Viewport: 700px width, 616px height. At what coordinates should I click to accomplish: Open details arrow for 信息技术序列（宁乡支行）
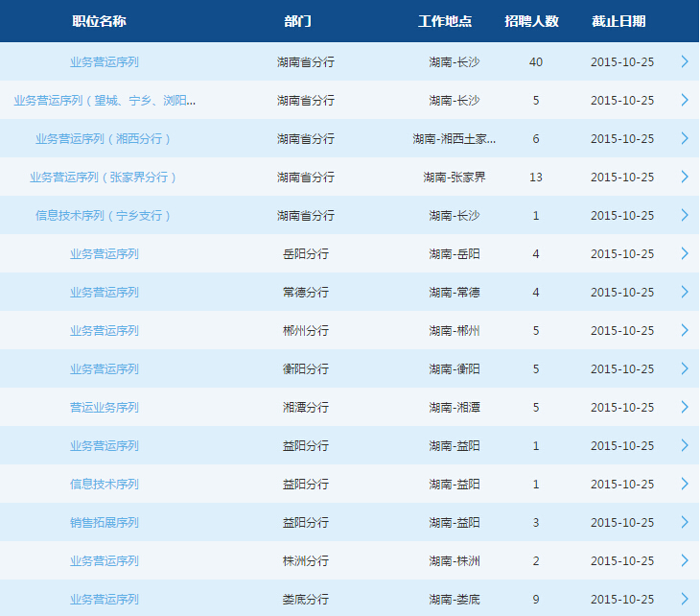coord(685,215)
